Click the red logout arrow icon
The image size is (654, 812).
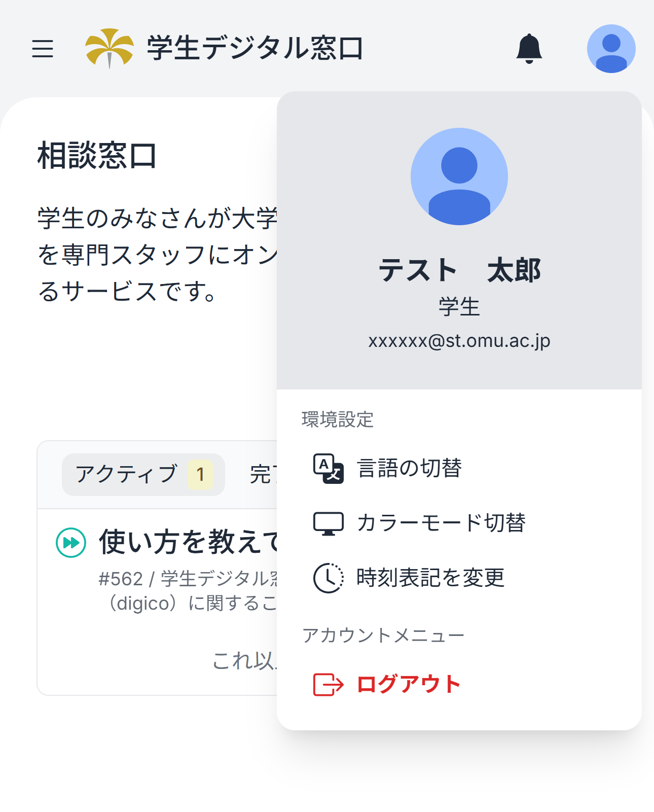(x=328, y=685)
